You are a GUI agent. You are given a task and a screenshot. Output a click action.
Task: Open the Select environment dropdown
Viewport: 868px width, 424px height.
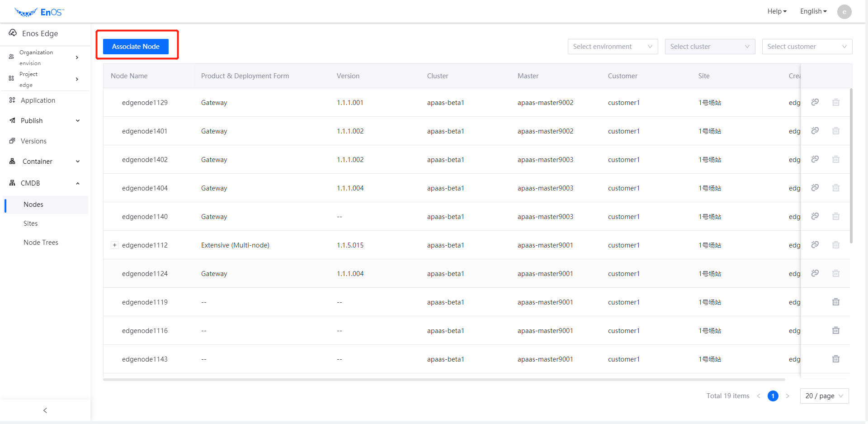613,47
